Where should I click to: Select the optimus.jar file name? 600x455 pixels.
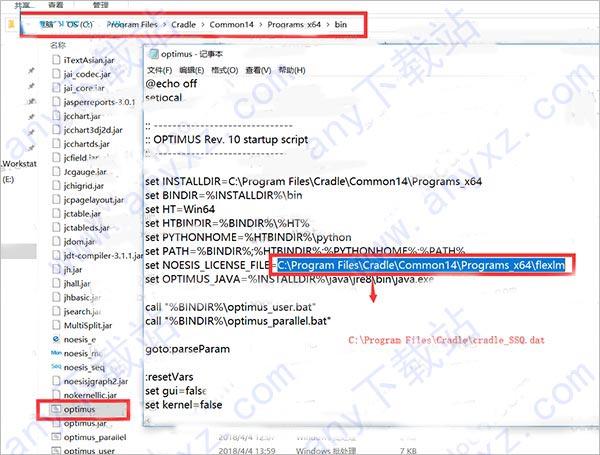(x=85, y=423)
